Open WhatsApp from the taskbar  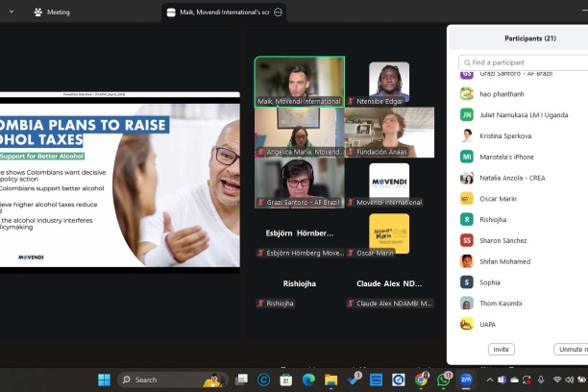point(444,380)
